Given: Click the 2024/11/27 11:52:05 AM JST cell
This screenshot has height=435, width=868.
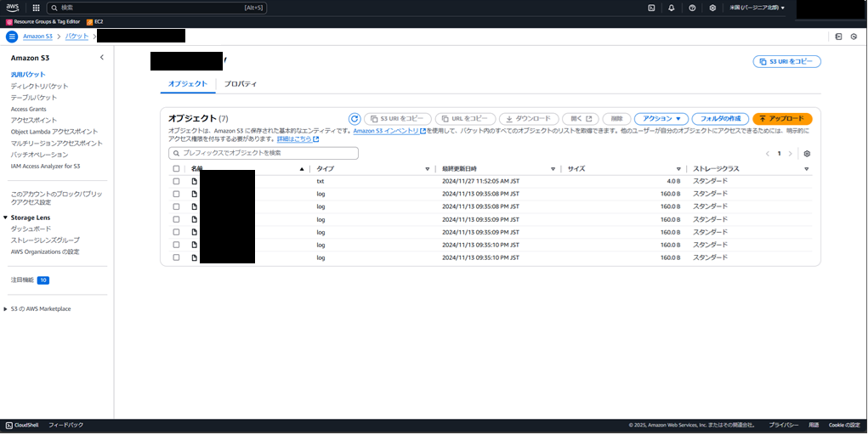Looking at the screenshot, I should coord(480,181).
